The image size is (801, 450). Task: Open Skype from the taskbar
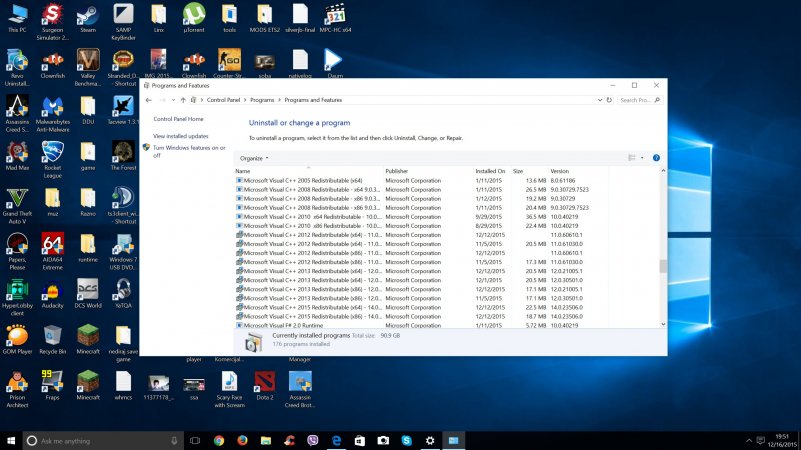(x=407, y=440)
